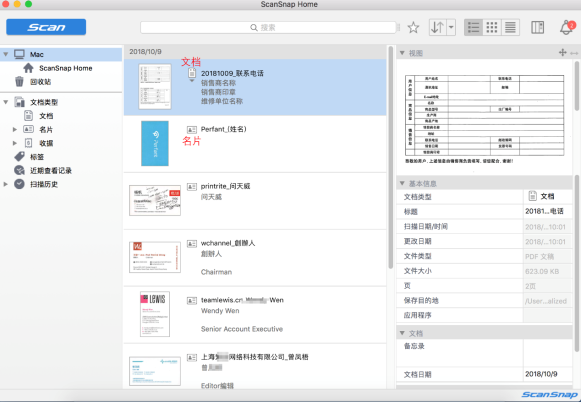Select the 20181009_联系电话 title
Viewport: 581px width, 402px height.
click(x=232, y=73)
